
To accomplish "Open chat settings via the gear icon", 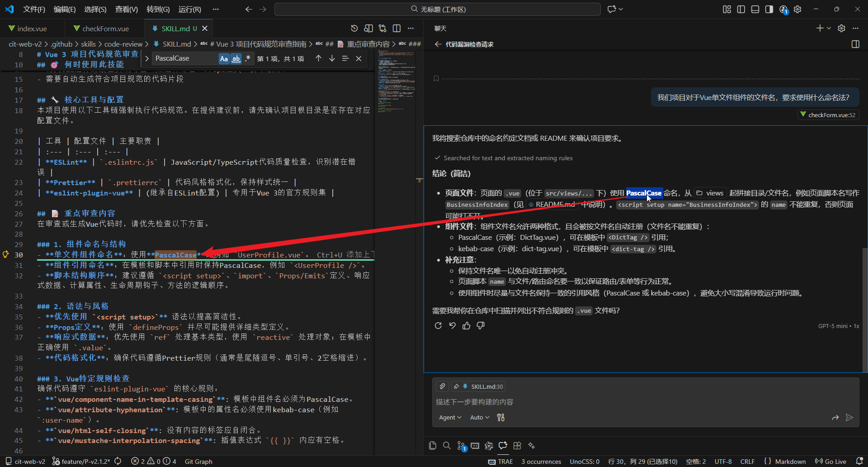I will click(841, 28).
